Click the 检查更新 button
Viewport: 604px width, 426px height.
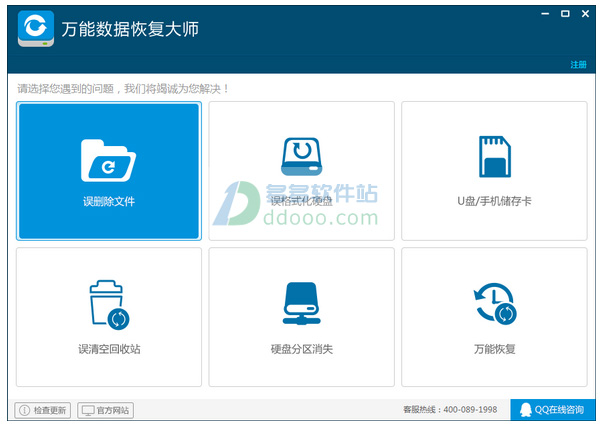[x=43, y=410]
